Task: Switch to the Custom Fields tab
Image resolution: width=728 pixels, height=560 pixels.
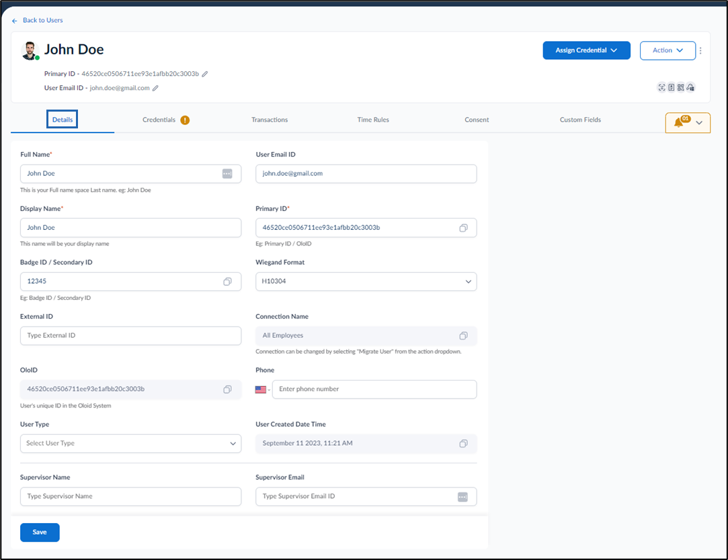Action: tap(580, 120)
